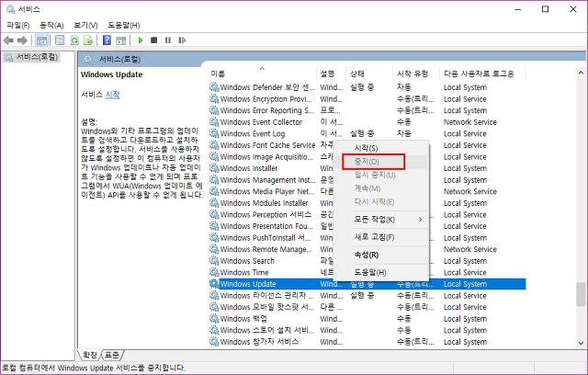
Task: Choose 중지(O) in the context menu
Action: point(381,162)
